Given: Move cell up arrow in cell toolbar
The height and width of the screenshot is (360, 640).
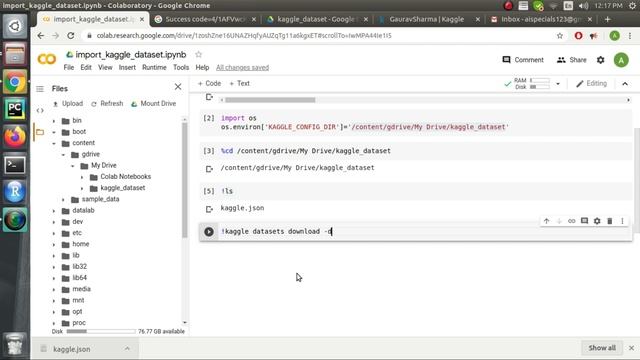Looking at the screenshot, I should coord(547,221).
